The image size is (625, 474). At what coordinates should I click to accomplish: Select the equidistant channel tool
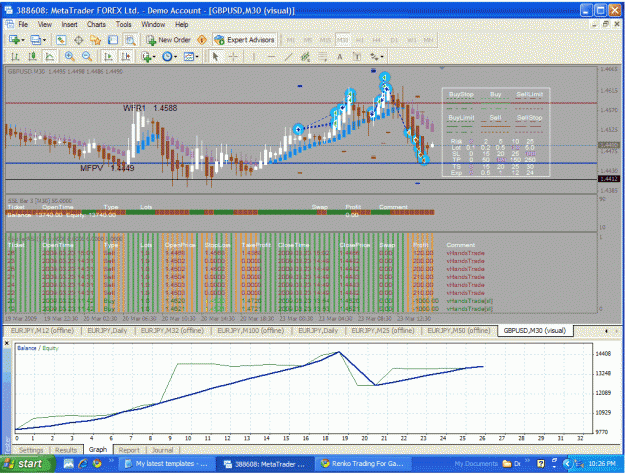click(305, 57)
